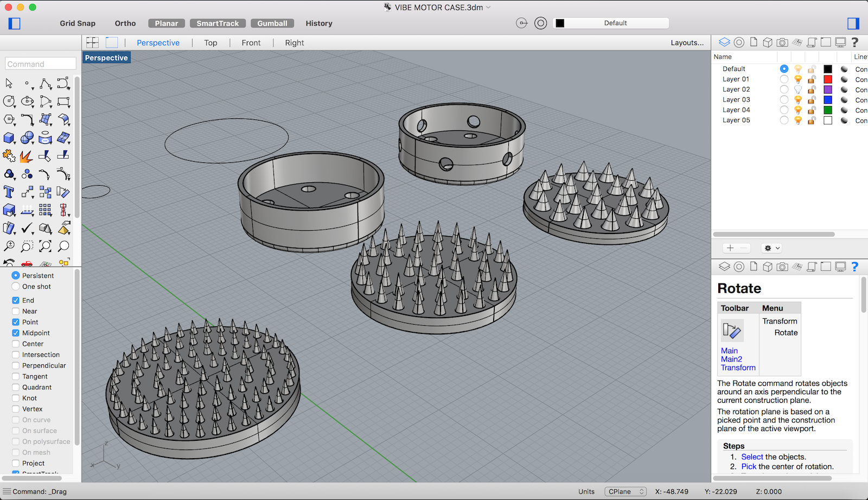Activate the Explode tool
Screen dimensions: 868x500
[26, 156]
